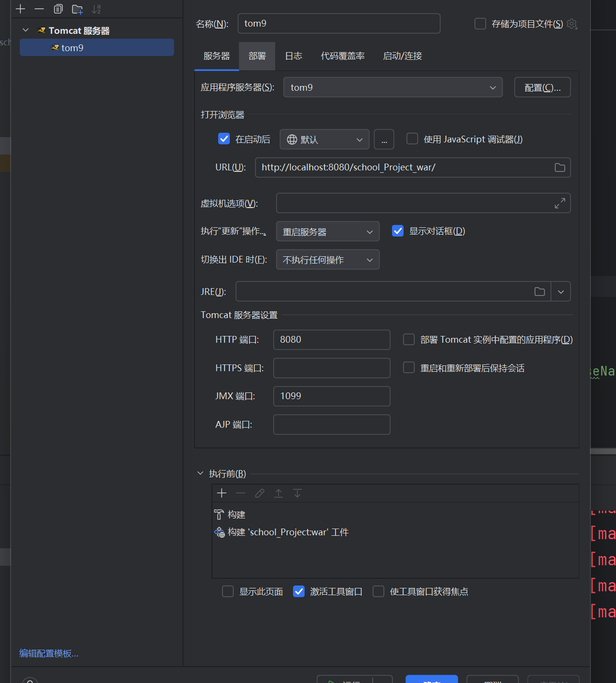Remove the before-launch task

pos(240,493)
